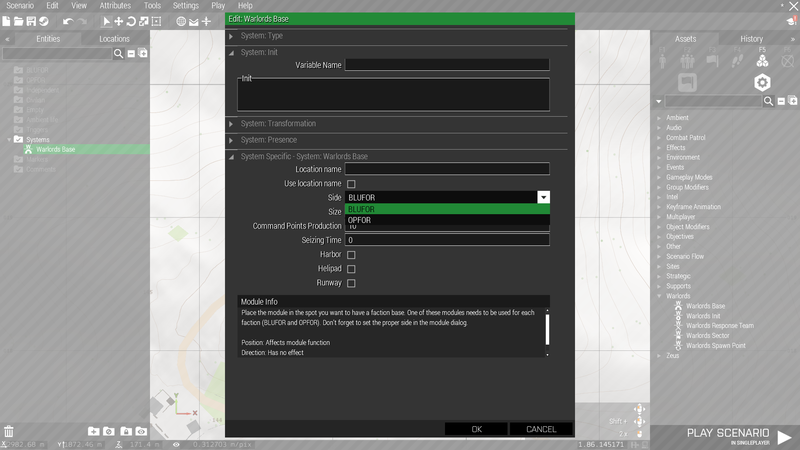This screenshot has height=450, width=800.
Task: Select Waypoints (F4) footprints icon
Action: click(737, 60)
